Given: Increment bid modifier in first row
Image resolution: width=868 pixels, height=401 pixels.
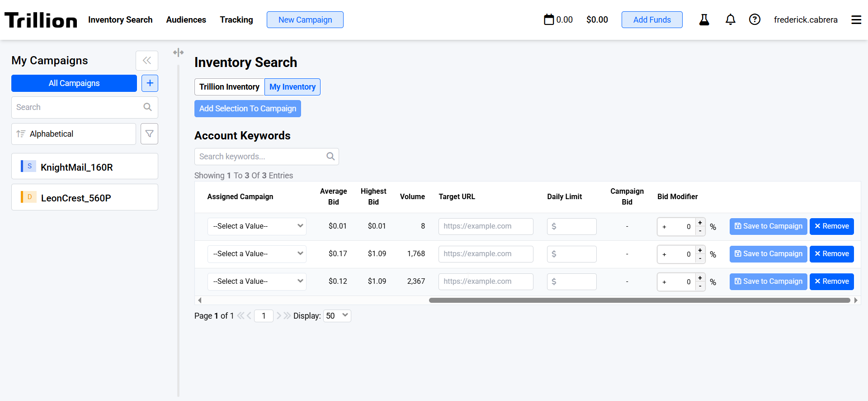Looking at the screenshot, I should (700, 223).
